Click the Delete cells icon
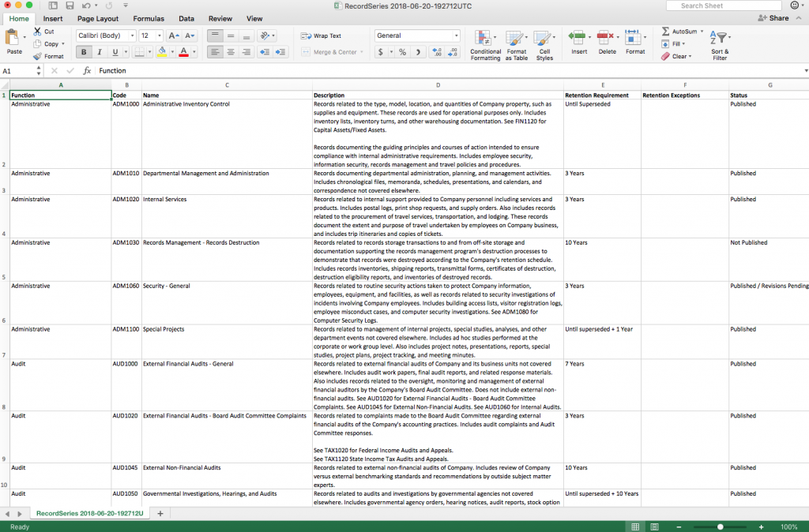The width and height of the screenshot is (809, 532). pyautogui.click(x=606, y=38)
